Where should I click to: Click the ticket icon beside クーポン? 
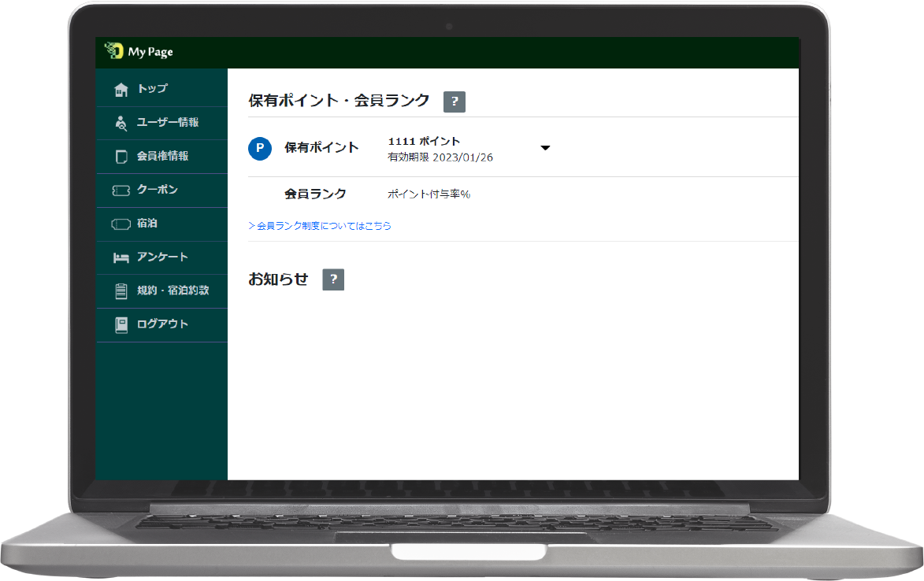pyautogui.click(x=121, y=191)
